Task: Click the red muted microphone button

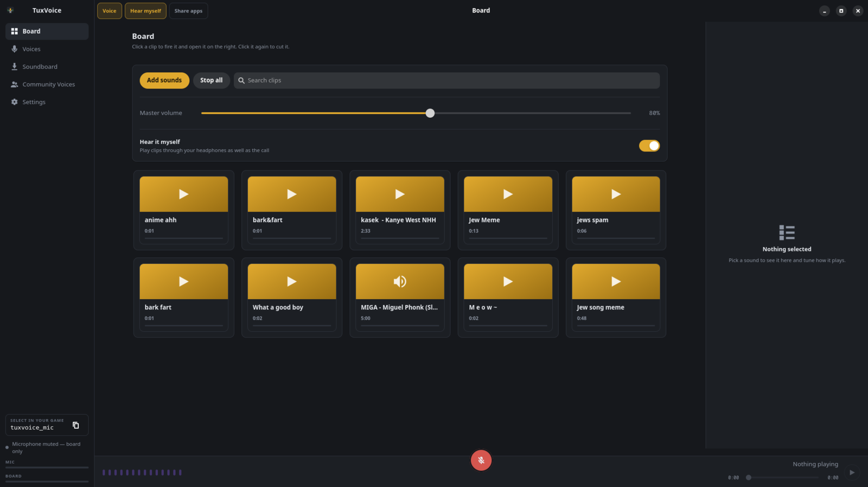Action: click(x=481, y=460)
